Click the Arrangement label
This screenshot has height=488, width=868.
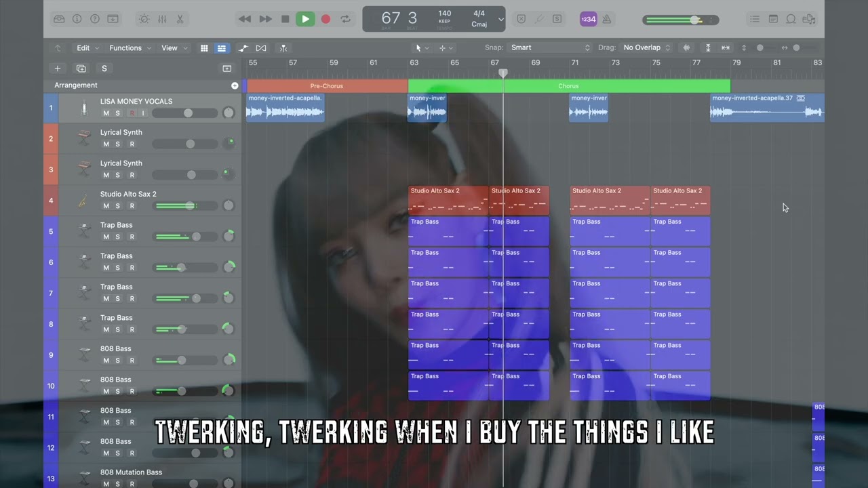pos(76,85)
